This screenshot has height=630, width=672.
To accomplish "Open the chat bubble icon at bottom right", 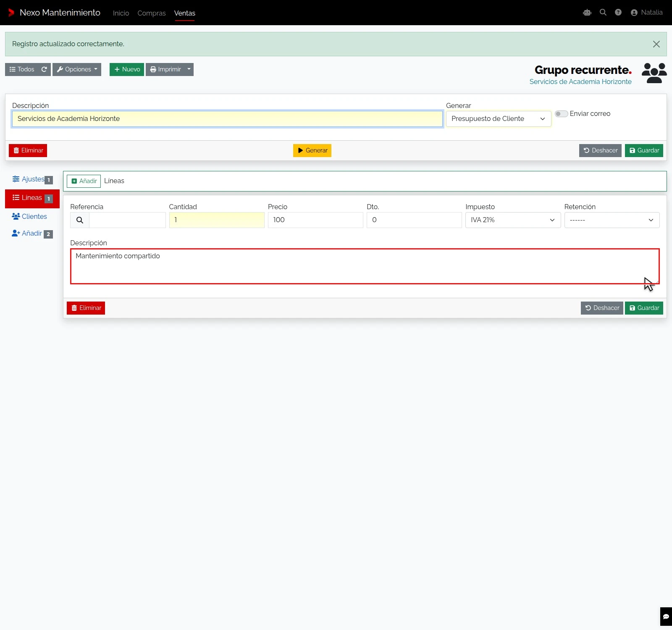I will (x=666, y=617).
